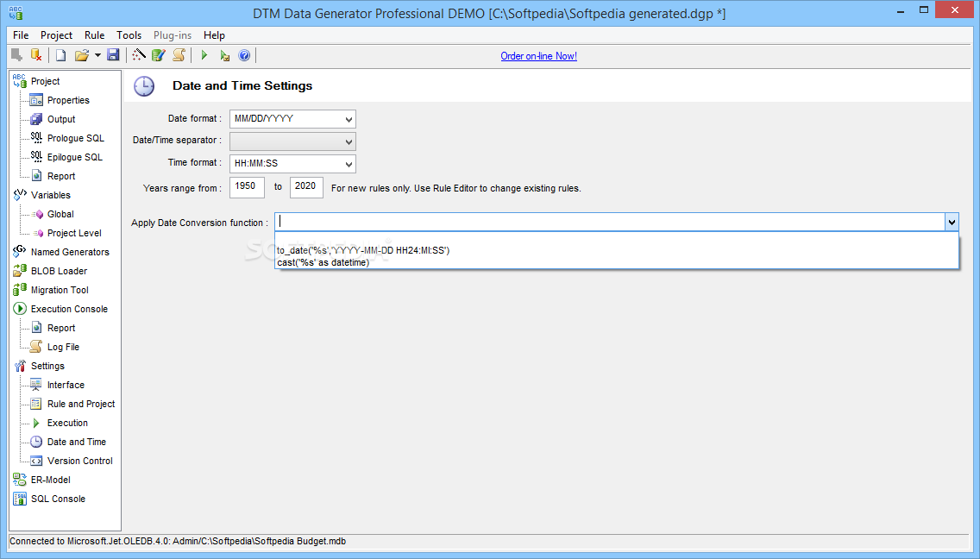Click the Years range from field 1950
Screen dimensions: 980x559
pyautogui.click(x=247, y=187)
